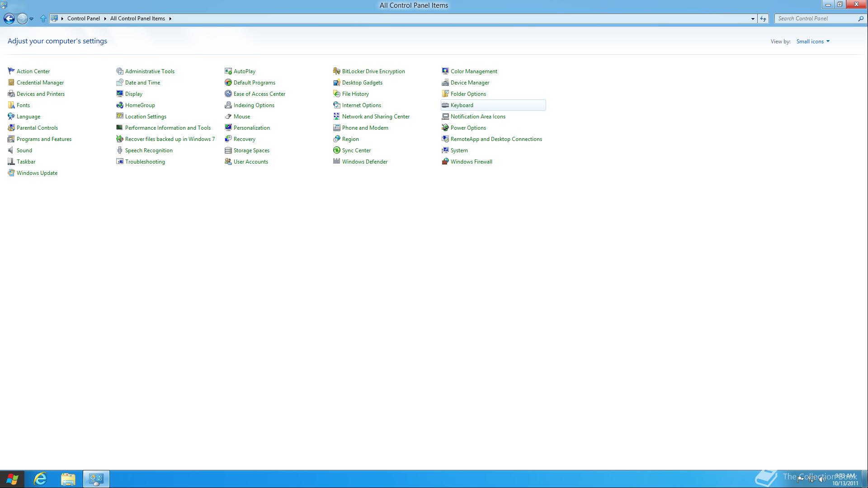Image resolution: width=868 pixels, height=488 pixels.
Task: Click the Windows Update icon
Action: (11, 173)
